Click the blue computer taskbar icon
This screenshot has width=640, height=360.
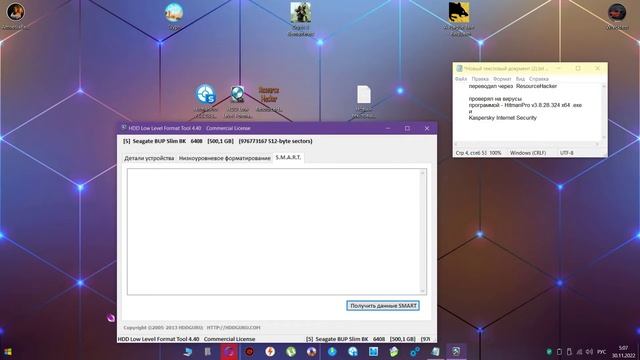click(x=188, y=351)
